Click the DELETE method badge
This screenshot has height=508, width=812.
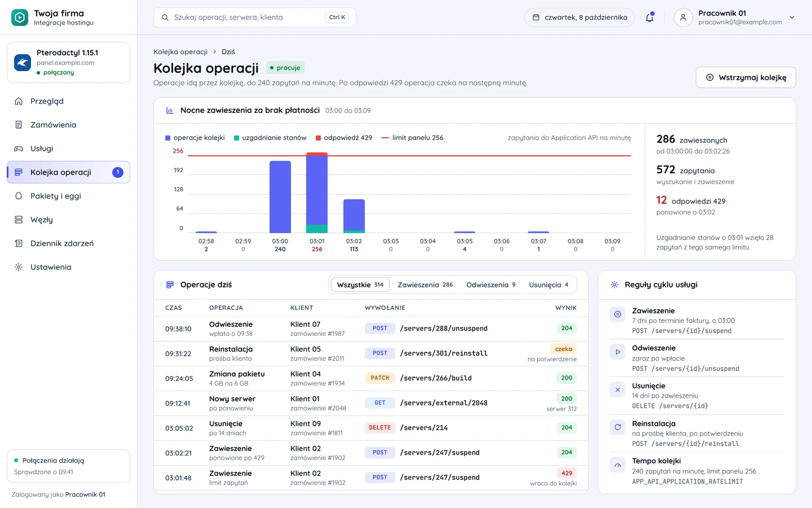tap(380, 428)
